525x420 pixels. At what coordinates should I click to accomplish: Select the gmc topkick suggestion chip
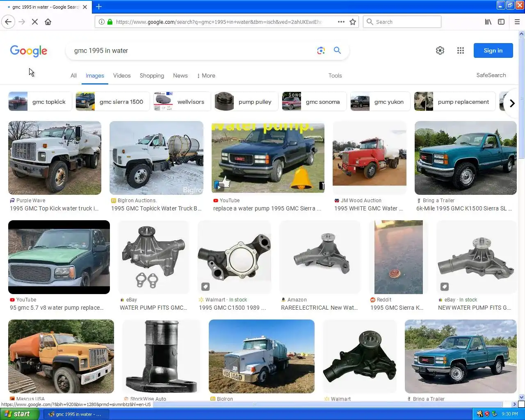coord(40,102)
